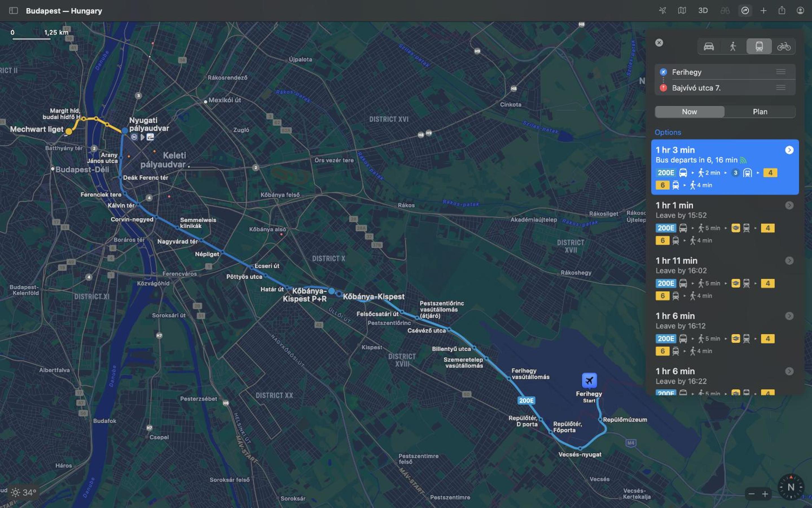Click the plus icon in the toolbar
The width and height of the screenshot is (812, 508).
tap(763, 10)
